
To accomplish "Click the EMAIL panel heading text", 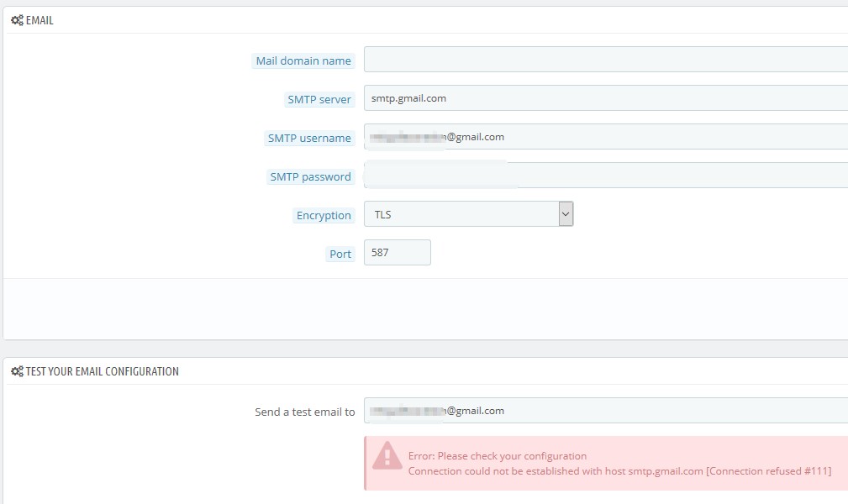I will point(40,20).
